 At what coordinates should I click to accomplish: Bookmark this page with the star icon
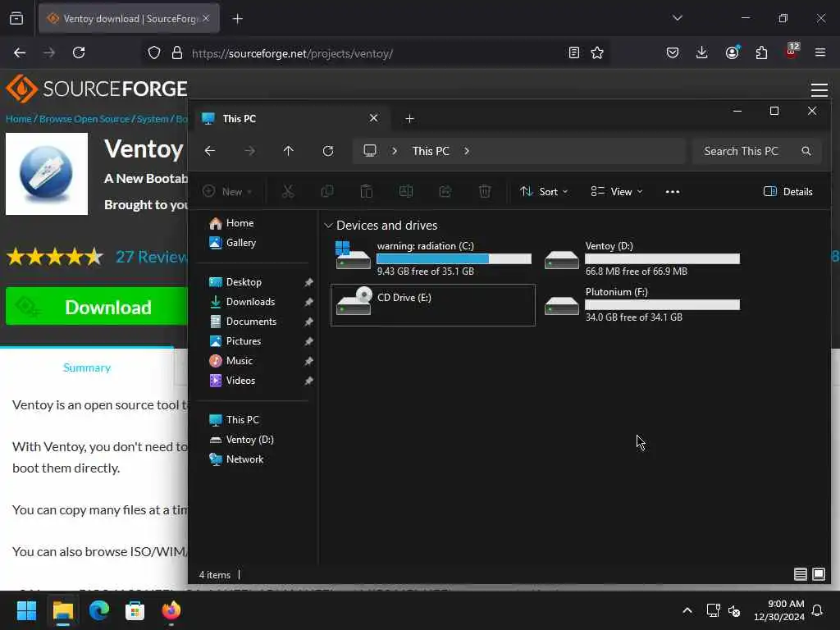(597, 52)
